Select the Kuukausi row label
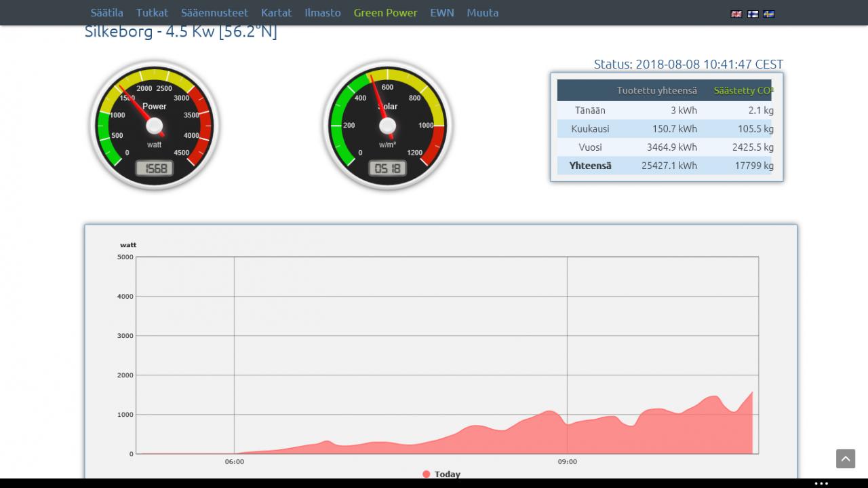The height and width of the screenshot is (488, 868). (591, 129)
